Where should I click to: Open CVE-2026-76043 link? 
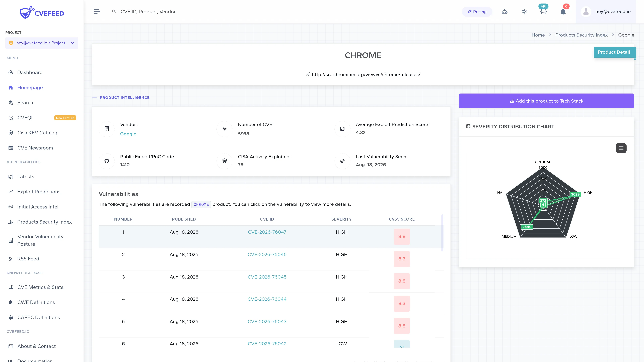(267, 322)
